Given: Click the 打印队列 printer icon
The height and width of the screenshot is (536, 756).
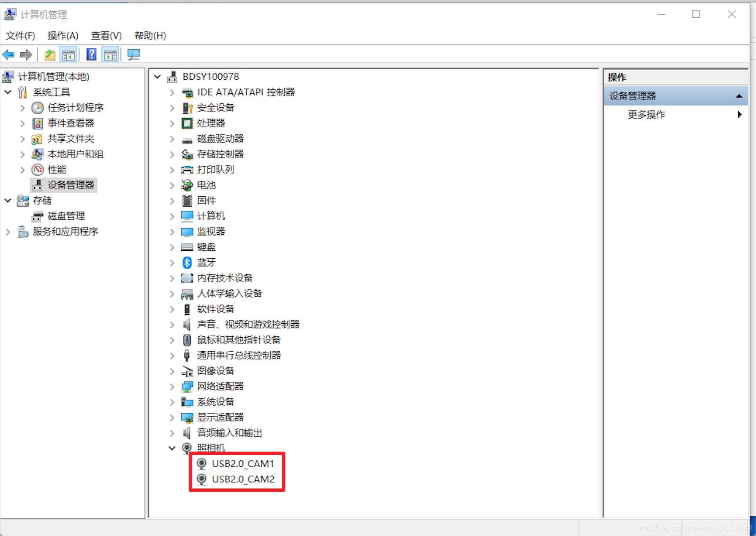Looking at the screenshot, I should pyautogui.click(x=187, y=170).
